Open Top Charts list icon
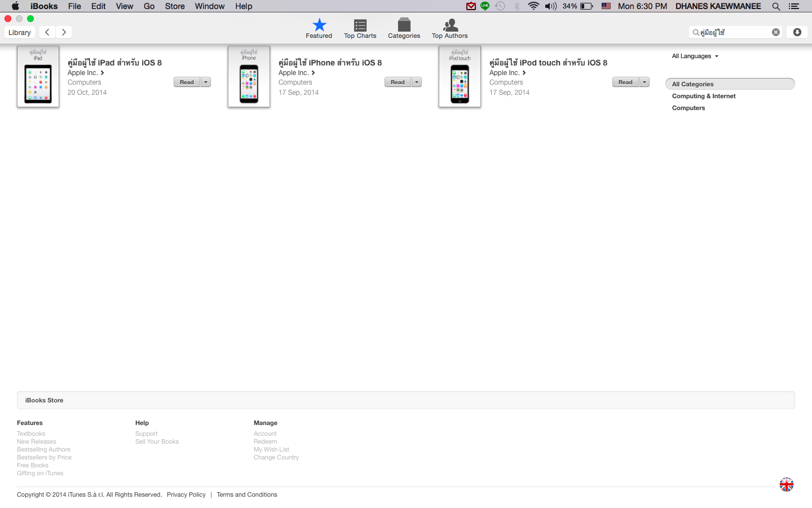The width and height of the screenshot is (812, 508). point(360,28)
